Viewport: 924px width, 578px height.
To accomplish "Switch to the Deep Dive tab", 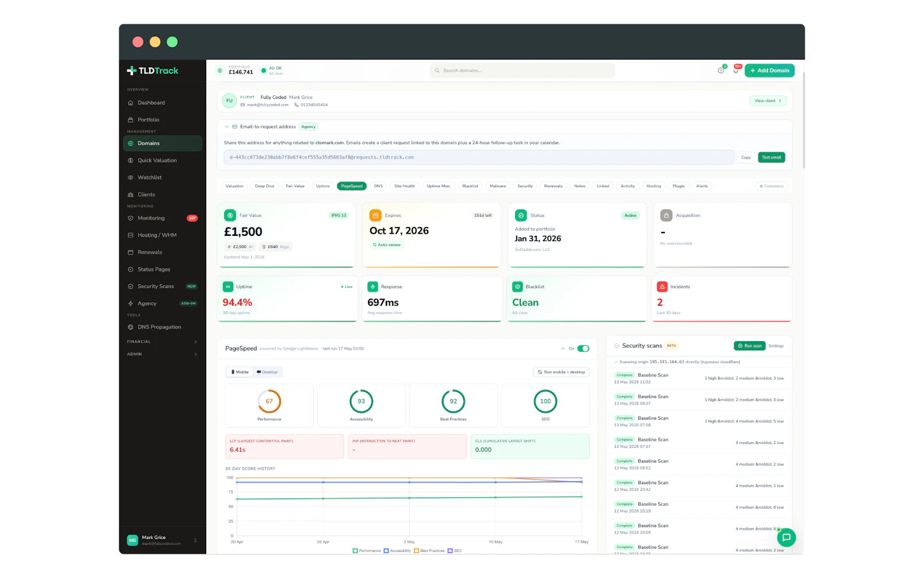I will click(264, 186).
